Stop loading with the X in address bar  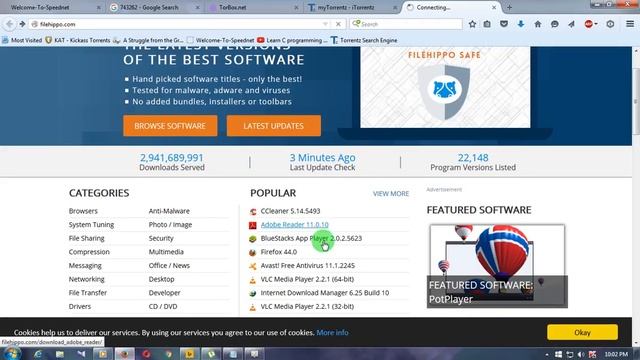(x=338, y=24)
